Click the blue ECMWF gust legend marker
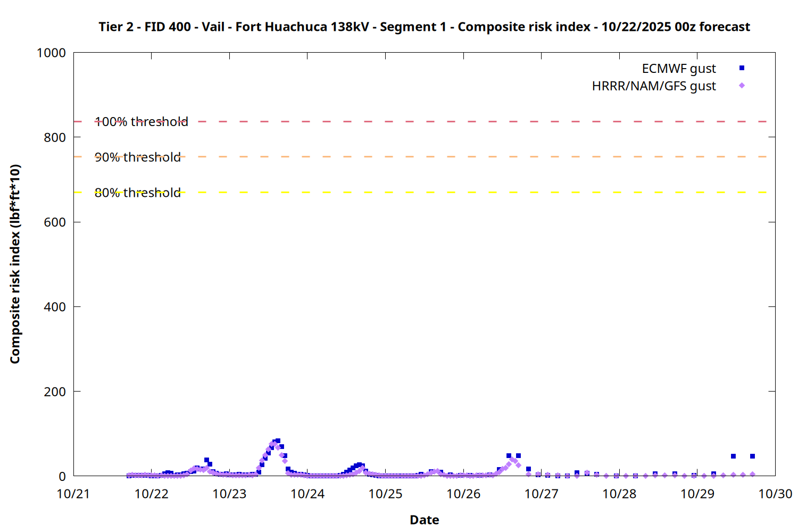 coord(742,68)
